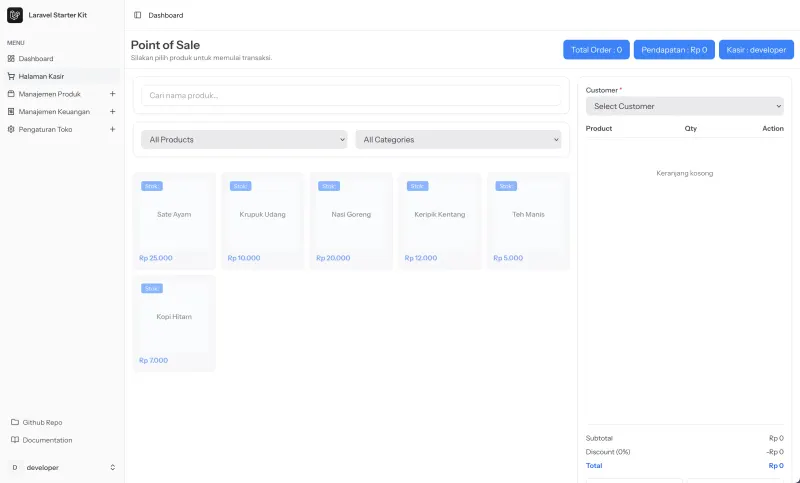Expand Pengaturan Toko with the plus sign

coord(113,130)
